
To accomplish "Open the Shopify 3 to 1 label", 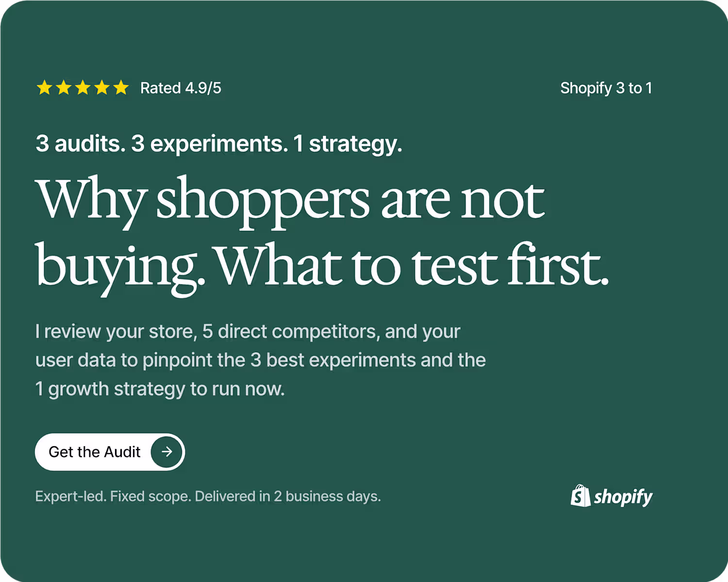I will click(606, 88).
